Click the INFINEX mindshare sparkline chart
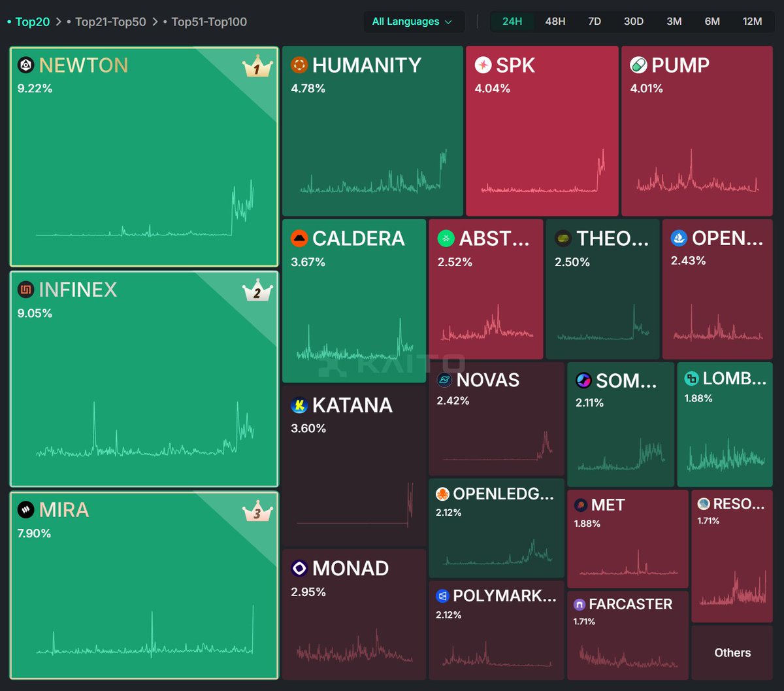Screen dimensions: 784x691 [144, 429]
